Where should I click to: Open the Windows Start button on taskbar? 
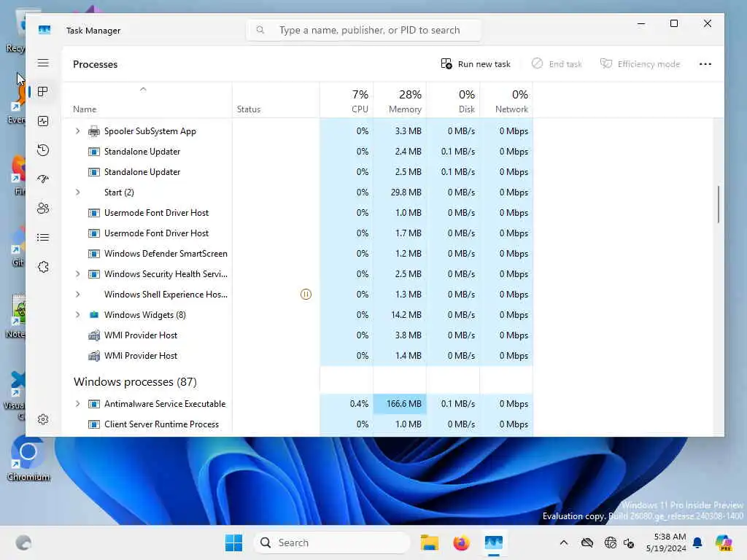pyautogui.click(x=233, y=542)
